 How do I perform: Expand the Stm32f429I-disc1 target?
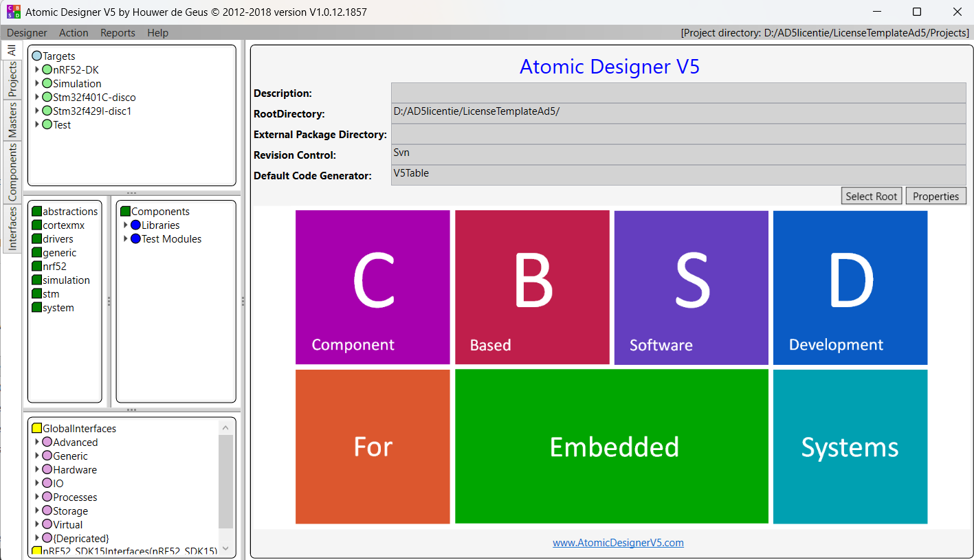click(37, 111)
